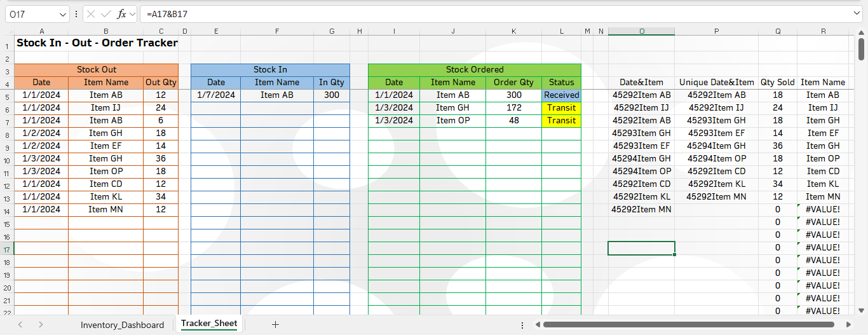868x335 pixels.
Task: Click the horizontal scroll left arrow
Action: 537,325
